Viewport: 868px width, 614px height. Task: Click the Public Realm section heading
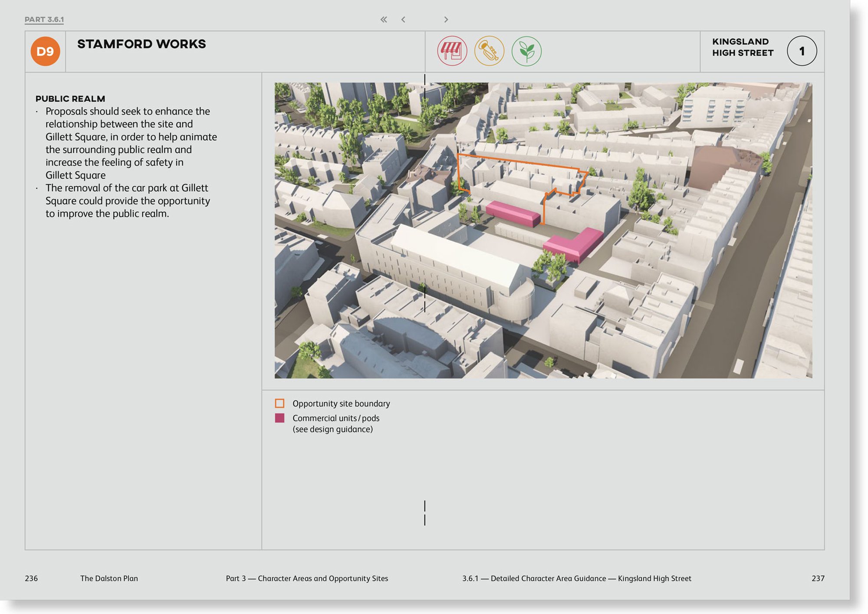[x=70, y=99]
